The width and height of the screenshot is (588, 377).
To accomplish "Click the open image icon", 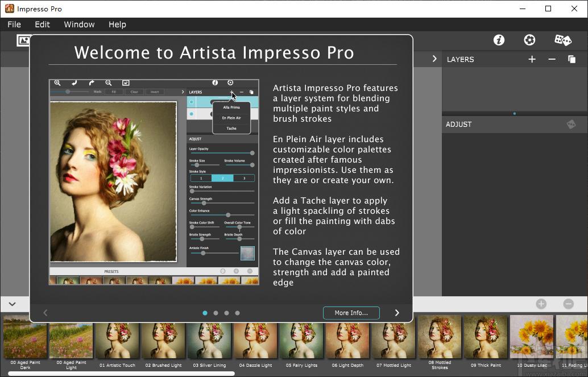I will click(x=23, y=40).
